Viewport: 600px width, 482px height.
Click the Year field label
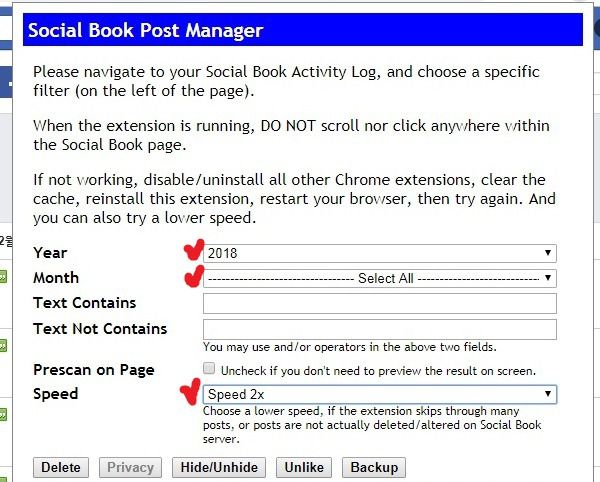(x=50, y=252)
